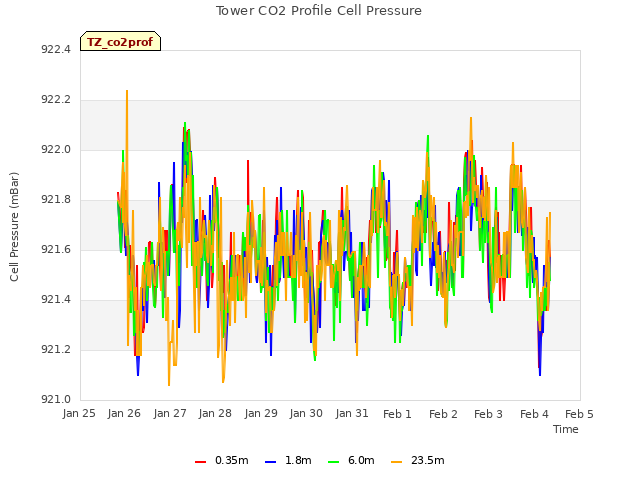The height and width of the screenshot is (480, 640).
Task: Click the 922.0 y-axis label
Action: point(56,150)
